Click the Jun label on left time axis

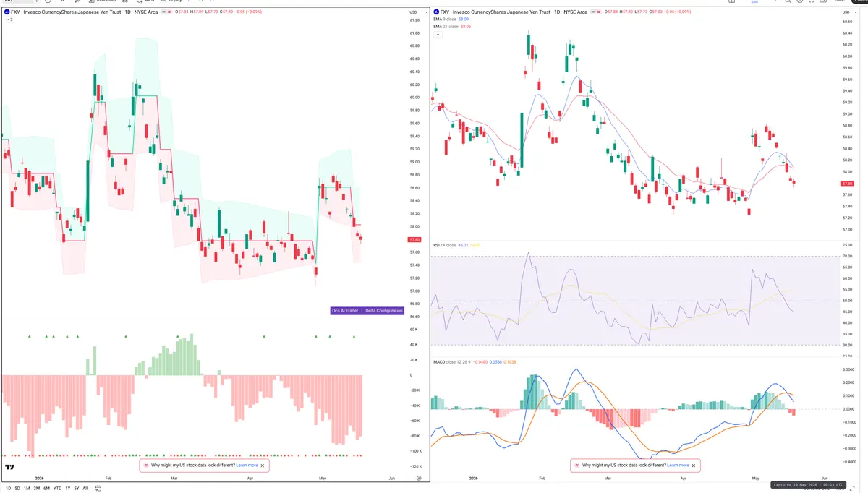pos(391,479)
